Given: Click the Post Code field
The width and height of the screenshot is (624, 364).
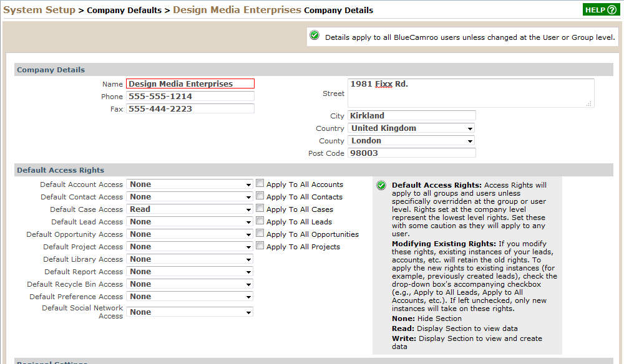Looking at the screenshot, I should tap(411, 153).
